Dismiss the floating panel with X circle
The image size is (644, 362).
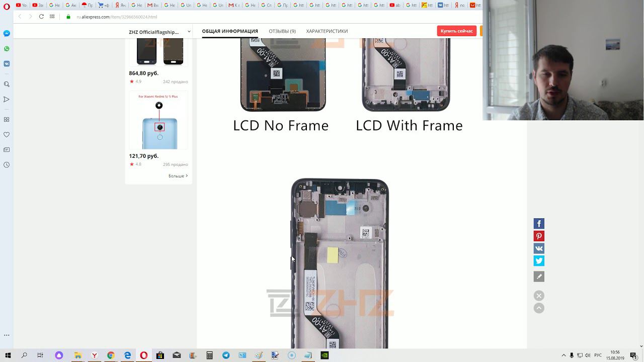click(539, 296)
